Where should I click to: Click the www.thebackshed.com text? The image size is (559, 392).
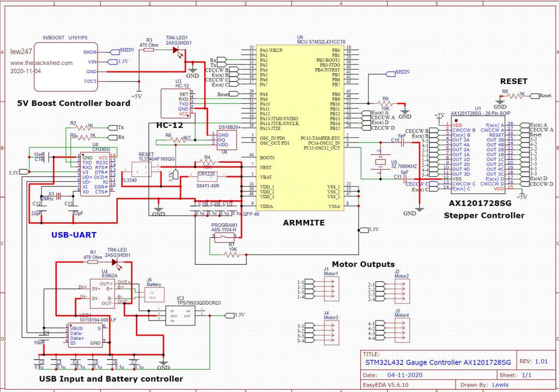tap(41, 63)
